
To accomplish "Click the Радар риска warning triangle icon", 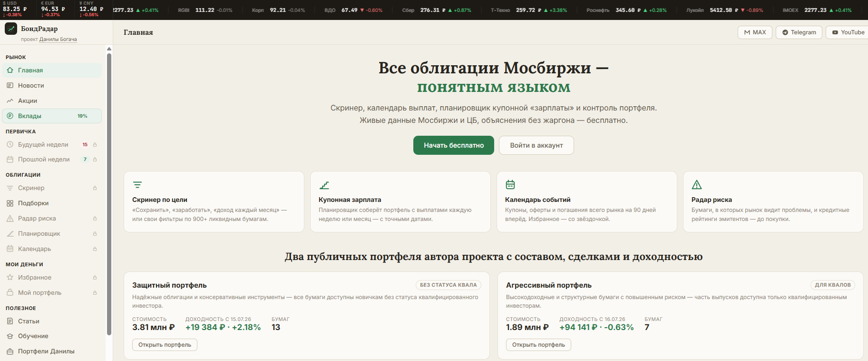I will point(697,185).
